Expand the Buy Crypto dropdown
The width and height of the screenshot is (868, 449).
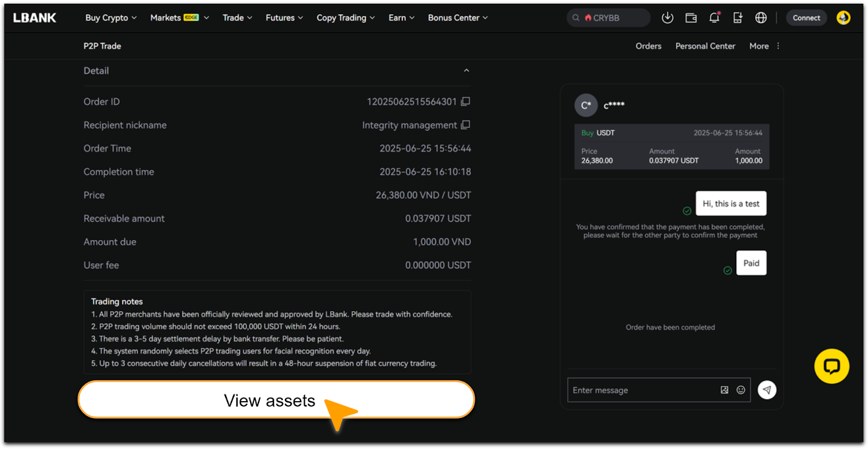pos(111,18)
